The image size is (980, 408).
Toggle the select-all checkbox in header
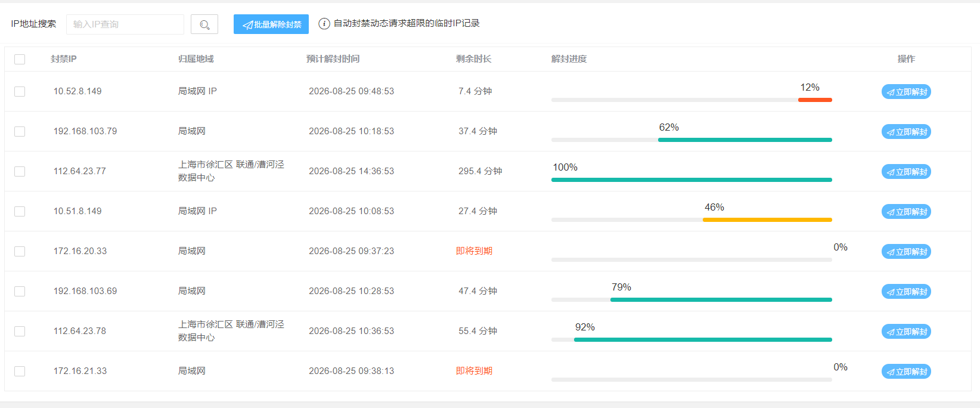[20, 59]
